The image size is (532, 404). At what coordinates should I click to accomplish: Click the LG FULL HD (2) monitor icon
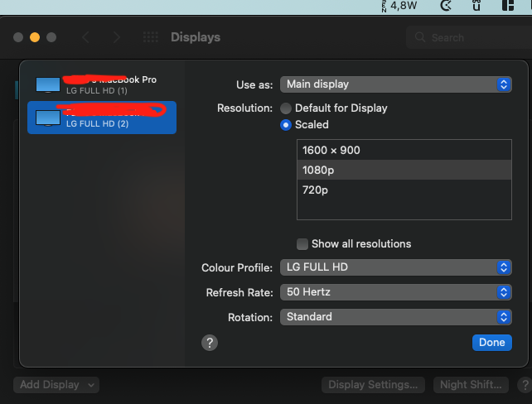pyautogui.click(x=48, y=118)
